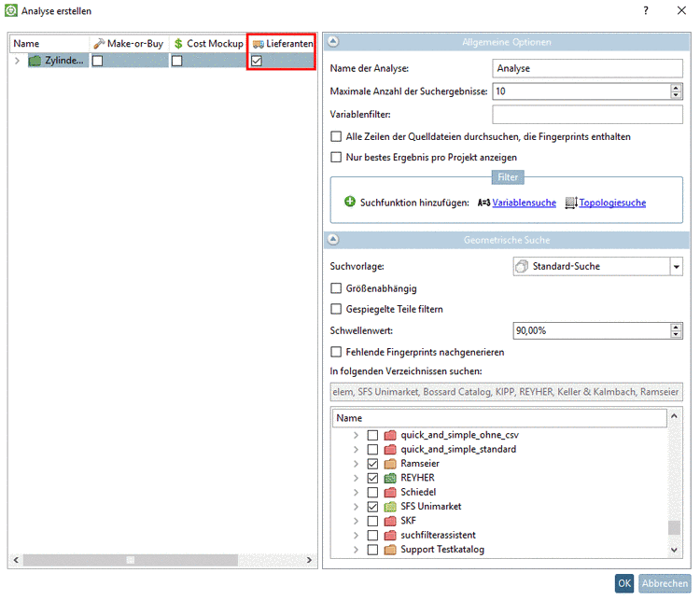This screenshot has width=700, height=601.
Task: Open the Suchvorlage dropdown
Action: [677, 267]
